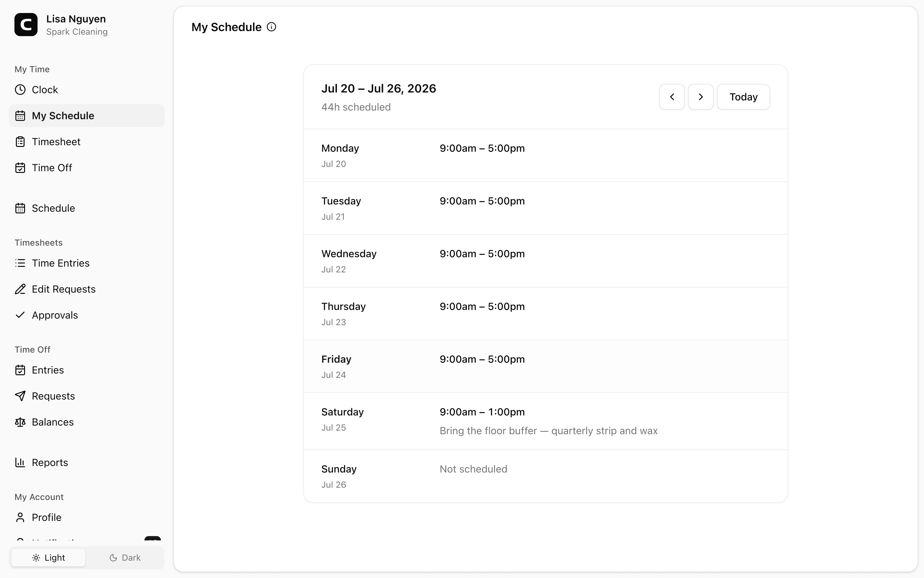The width and height of the screenshot is (924, 578).
Task: Select the Wednesday Jul 22 row
Action: (546, 261)
